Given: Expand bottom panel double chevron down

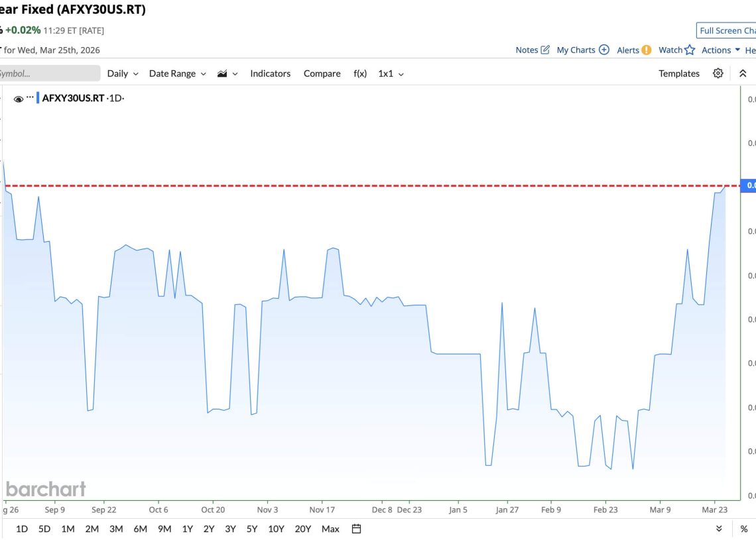Looking at the screenshot, I should coord(719,529).
